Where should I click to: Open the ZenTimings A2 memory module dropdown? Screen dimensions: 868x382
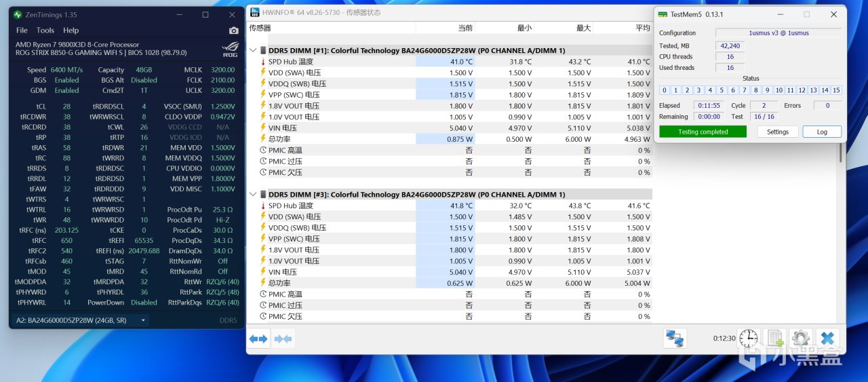(80, 320)
